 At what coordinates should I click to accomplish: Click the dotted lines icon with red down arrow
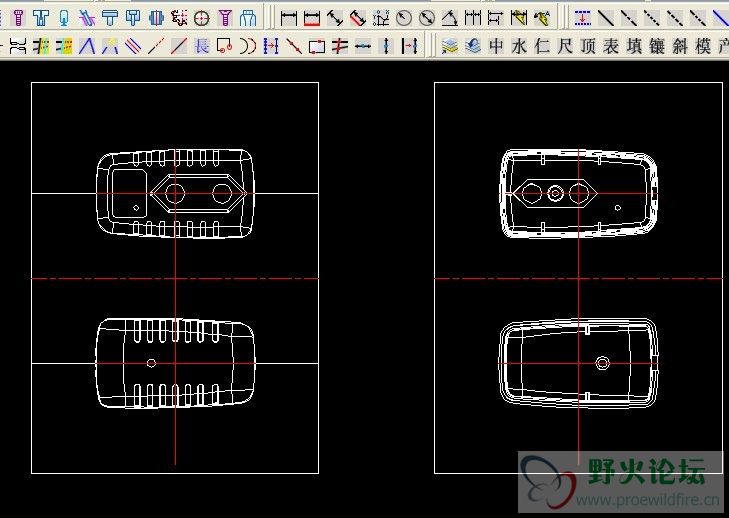tap(583, 18)
